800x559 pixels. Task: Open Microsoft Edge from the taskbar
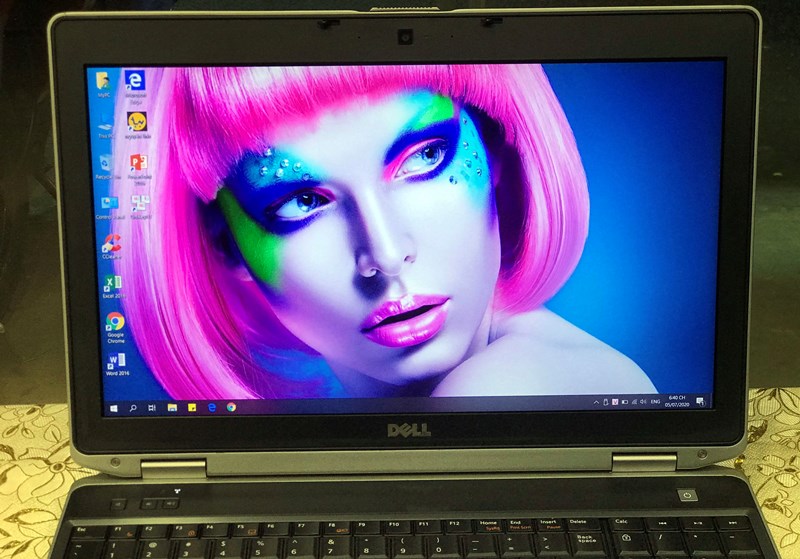tap(212, 407)
